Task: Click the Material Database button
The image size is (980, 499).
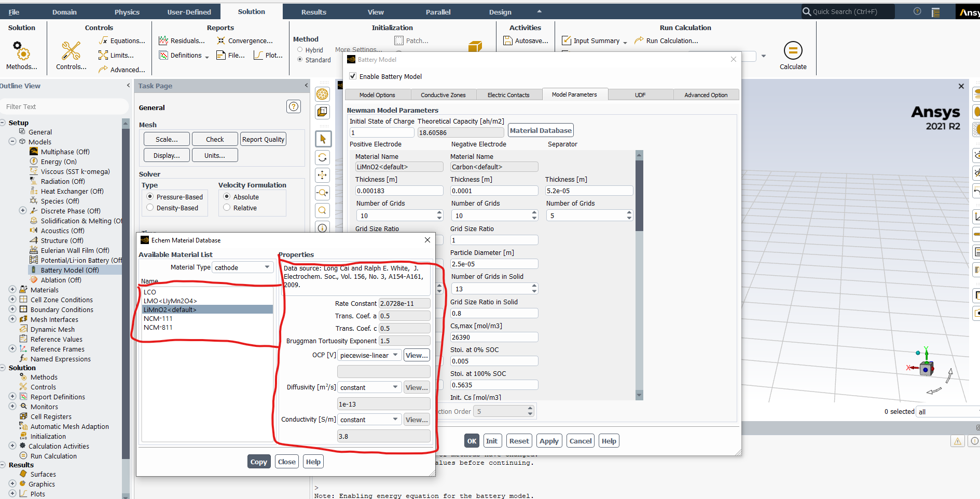Action: (x=541, y=130)
